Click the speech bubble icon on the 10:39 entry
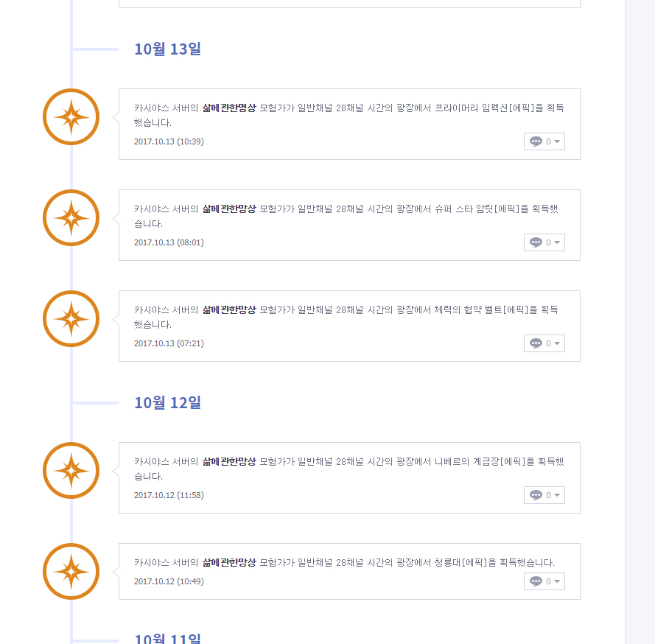The height and width of the screenshot is (644, 655). pyautogui.click(x=536, y=141)
